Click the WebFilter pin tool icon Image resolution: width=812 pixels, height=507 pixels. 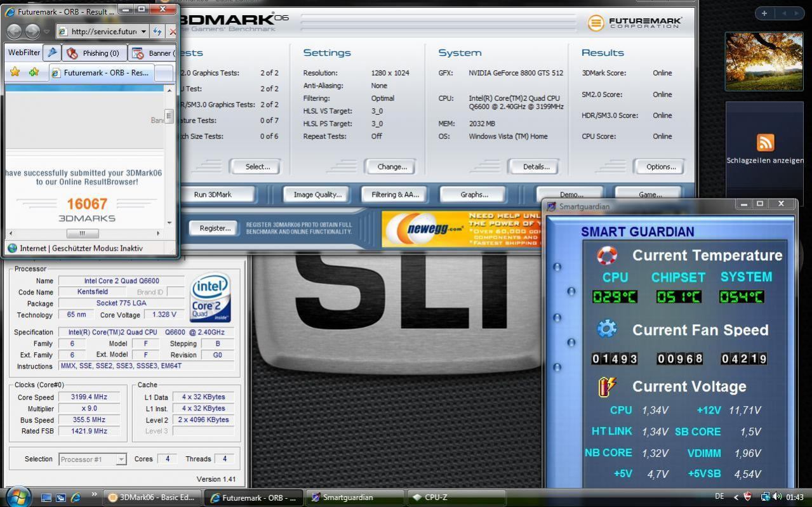coord(52,53)
